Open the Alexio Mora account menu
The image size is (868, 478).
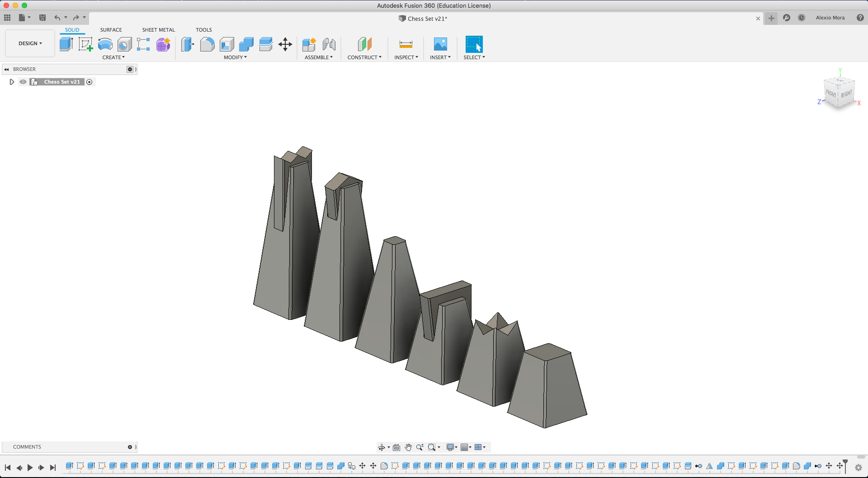pos(830,18)
